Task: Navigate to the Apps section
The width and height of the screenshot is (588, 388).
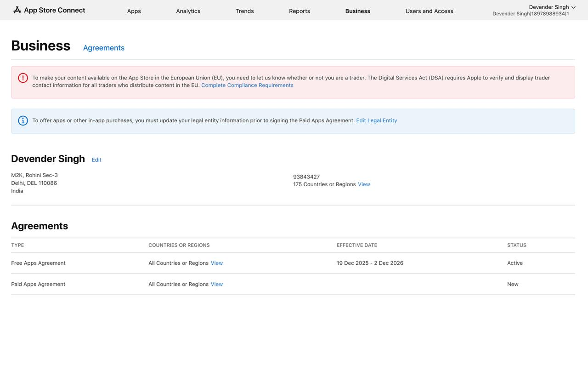Action: (x=134, y=11)
